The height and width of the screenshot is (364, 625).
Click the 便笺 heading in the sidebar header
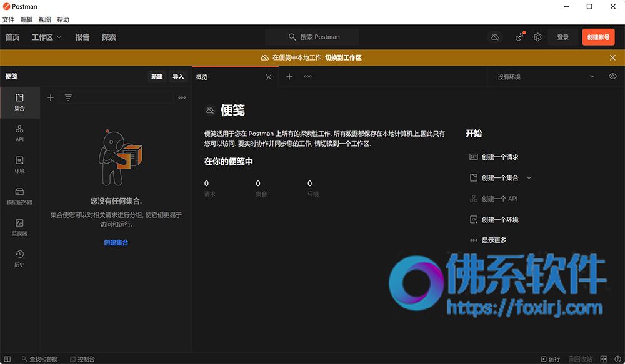coord(11,76)
